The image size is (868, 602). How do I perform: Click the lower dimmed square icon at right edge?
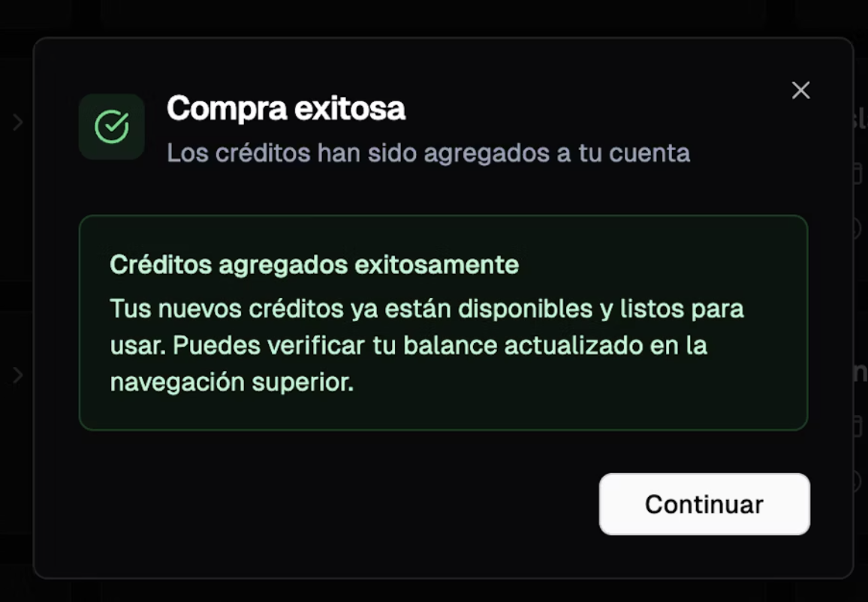click(x=859, y=426)
